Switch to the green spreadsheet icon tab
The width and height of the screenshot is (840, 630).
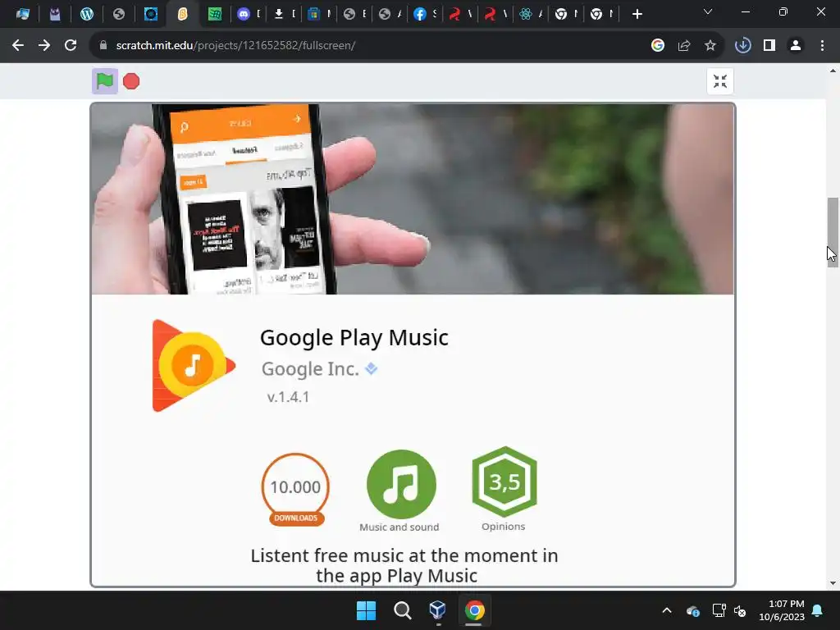(214, 14)
